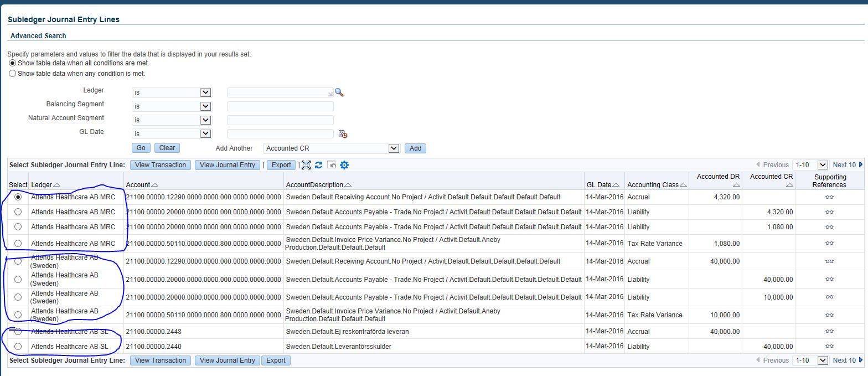
Task: Open the Add Another 'Accounted CR' dropdown
Action: click(332, 148)
